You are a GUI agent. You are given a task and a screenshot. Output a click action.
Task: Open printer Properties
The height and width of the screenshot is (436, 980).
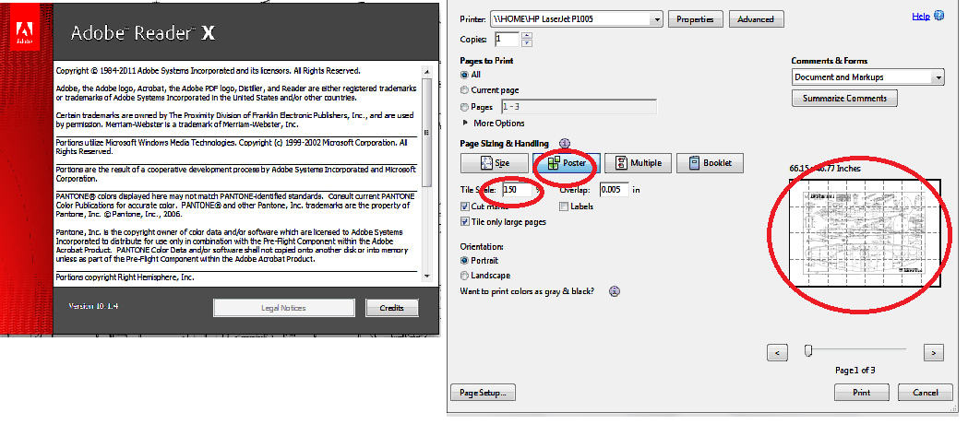pyautogui.click(x=695, y=19)
